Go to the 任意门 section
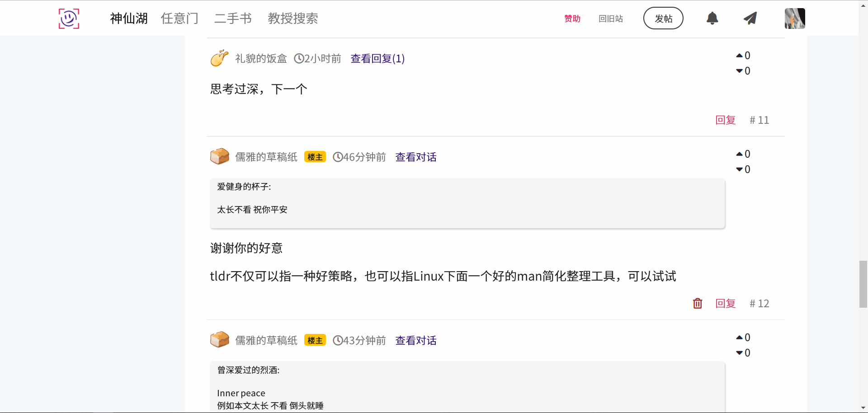The width and height of the screenshot is (868, 413). point(179,19)
